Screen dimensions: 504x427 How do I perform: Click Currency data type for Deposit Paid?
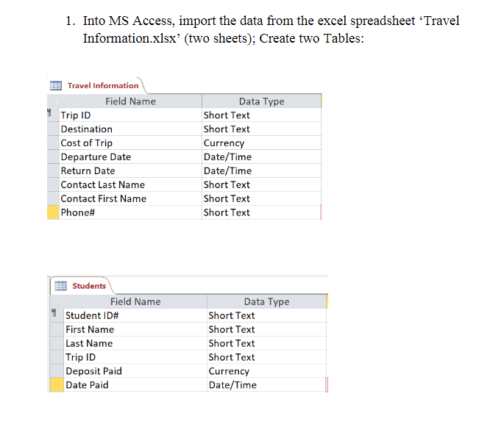[x=267, y=371]
